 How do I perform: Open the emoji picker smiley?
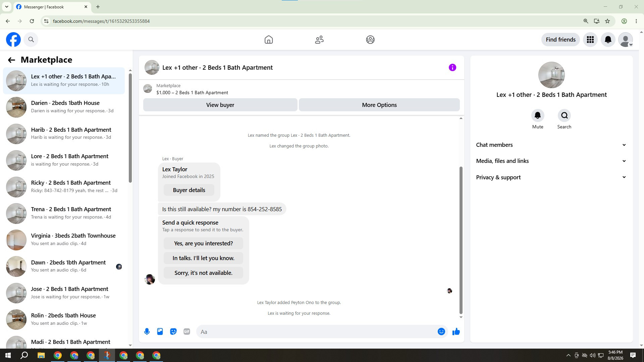(441, 332)
